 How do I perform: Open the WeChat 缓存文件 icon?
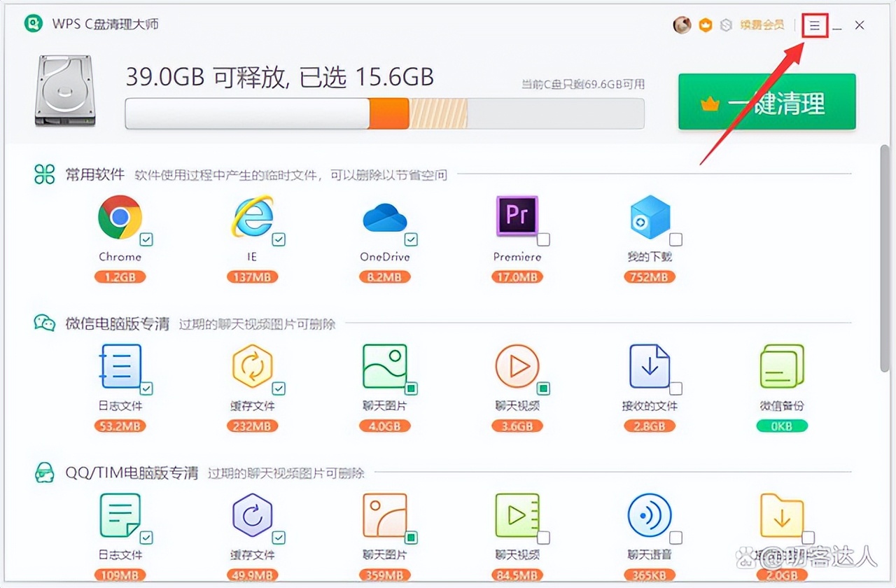coord(252,366)
